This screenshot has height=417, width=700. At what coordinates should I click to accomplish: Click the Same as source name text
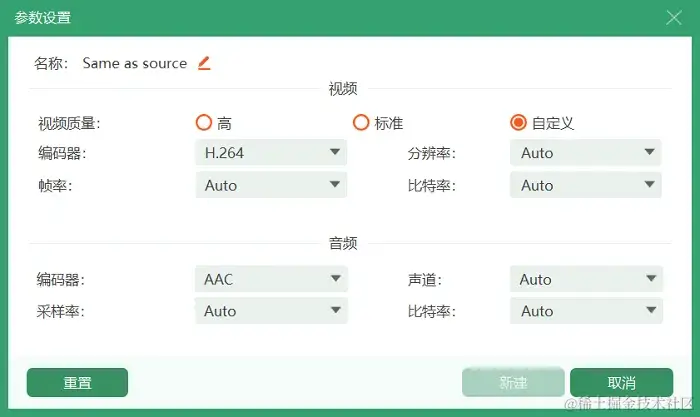click(x=135, y=63)
